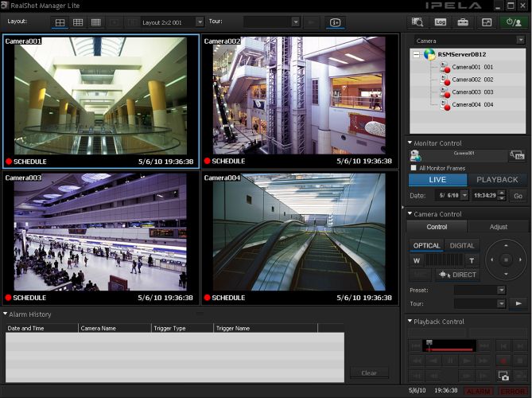Enable the All Monitor Frames checkbox
This screenshot has width=532, height=398.
[414, 168]
